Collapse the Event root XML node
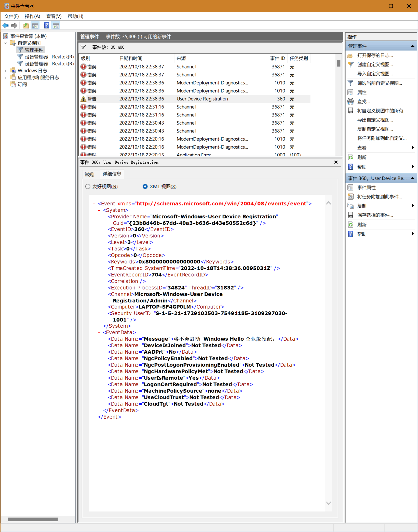The image size is (418, 532). [x=94, y=204]
